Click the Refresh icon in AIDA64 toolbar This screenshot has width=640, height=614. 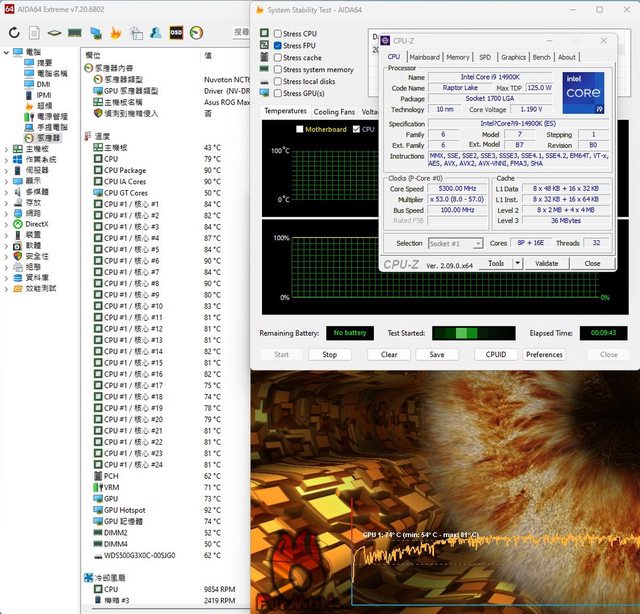(14, 32)
